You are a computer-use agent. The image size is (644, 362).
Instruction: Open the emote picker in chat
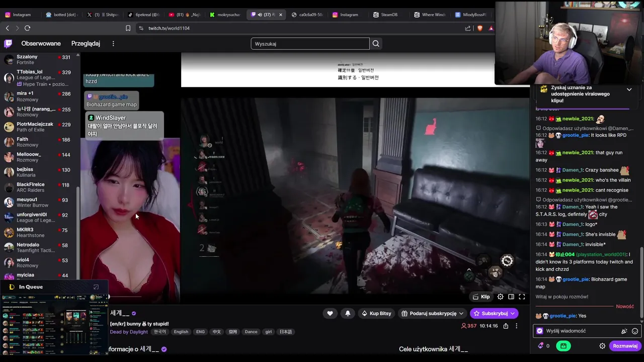635,331
